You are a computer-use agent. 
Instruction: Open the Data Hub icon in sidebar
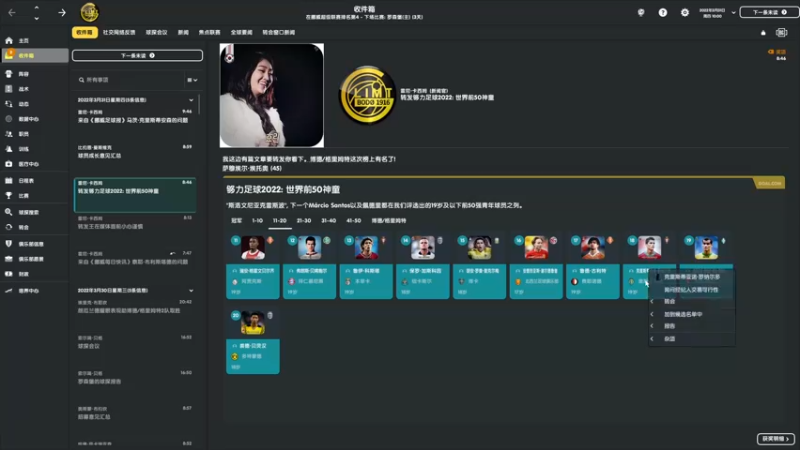click(x=9, y=119)
